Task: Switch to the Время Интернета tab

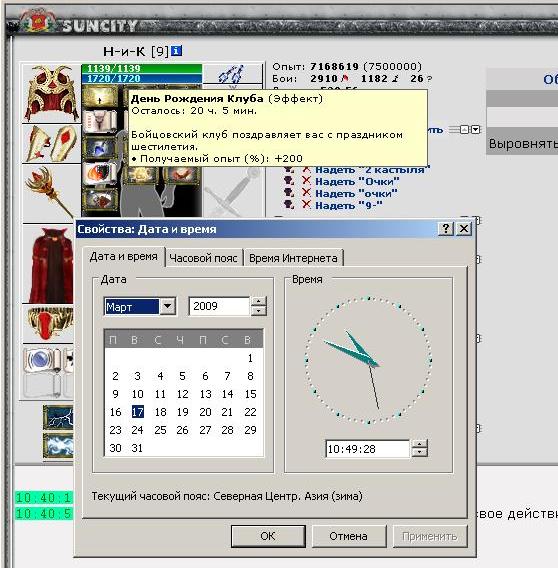Action: [293, 258]
